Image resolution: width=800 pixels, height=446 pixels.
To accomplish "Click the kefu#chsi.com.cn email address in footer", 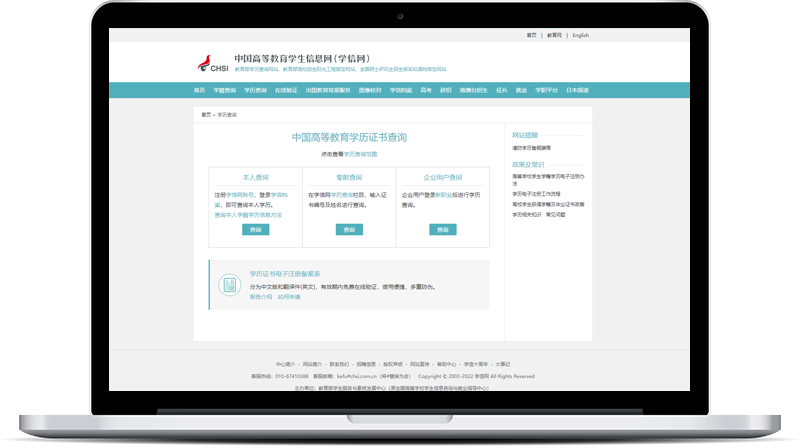I will 357,377.
